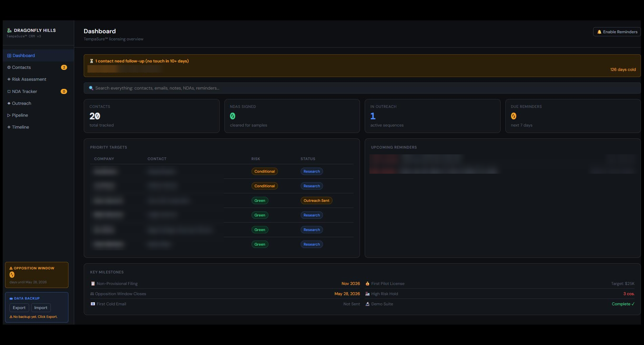Screen dimensions: 644x345
Task: Click the Pipeline triangle icon in sidebar
Action: pyautogui.click(x=9, y=115)
